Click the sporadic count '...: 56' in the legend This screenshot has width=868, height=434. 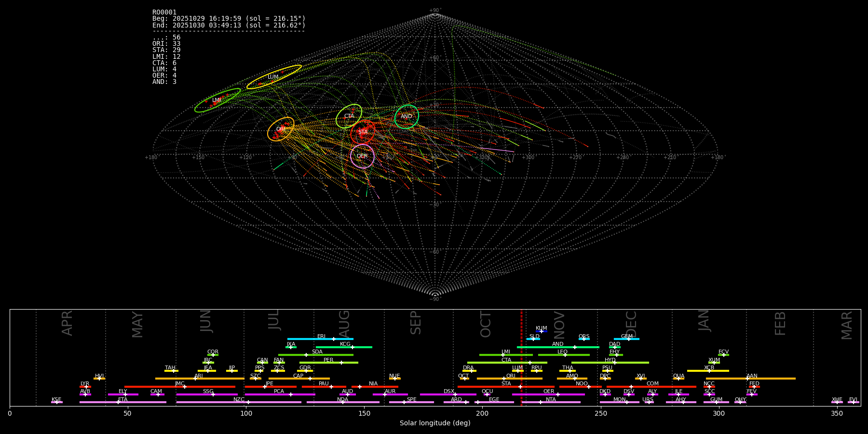tap(166, 38)
